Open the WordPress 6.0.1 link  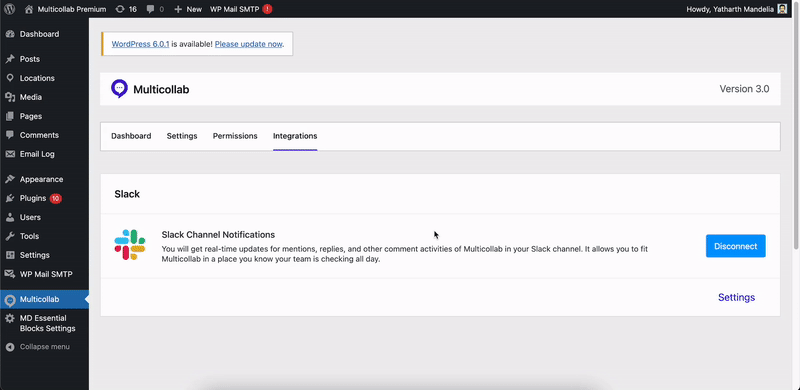click(140, 44)
